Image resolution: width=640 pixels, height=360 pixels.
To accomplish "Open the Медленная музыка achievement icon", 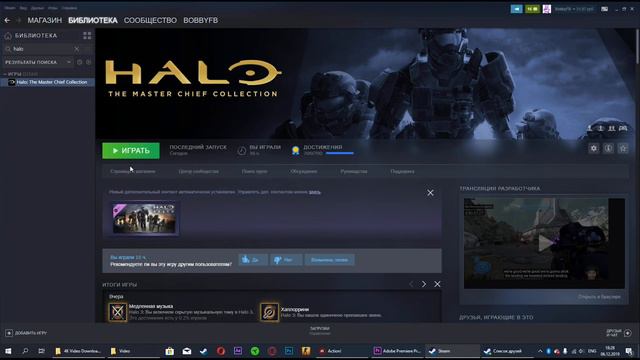I will [118, 312].
